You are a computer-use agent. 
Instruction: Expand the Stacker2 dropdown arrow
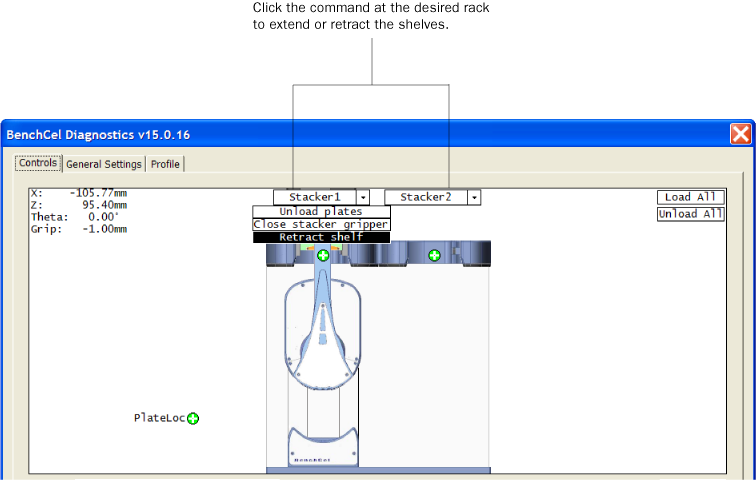coord(474,198)
